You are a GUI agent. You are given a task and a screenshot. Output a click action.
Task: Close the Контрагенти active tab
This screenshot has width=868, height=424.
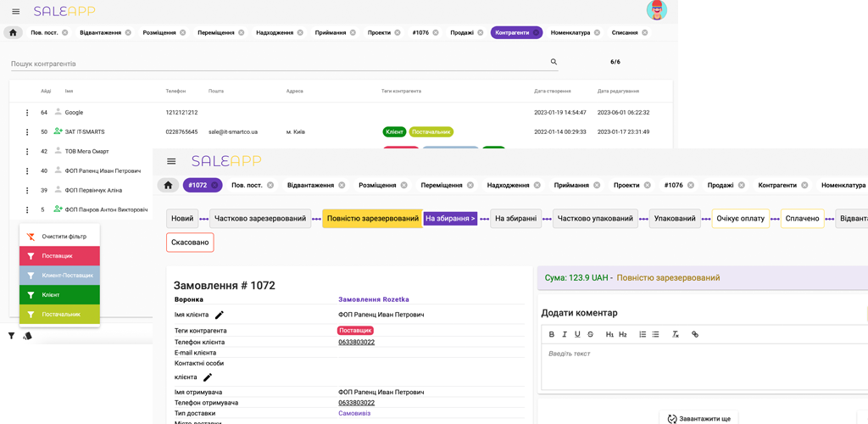tap(536, 33)
